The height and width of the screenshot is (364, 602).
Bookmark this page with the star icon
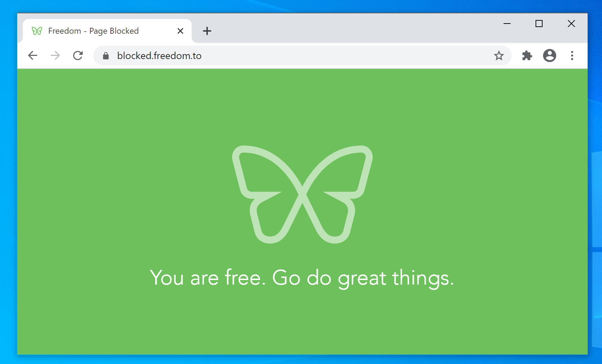[x=499, y=56]
